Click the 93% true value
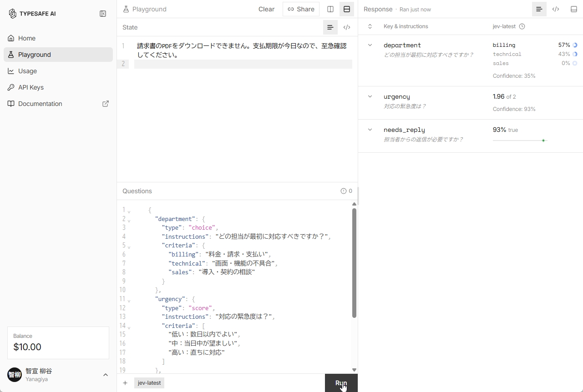583x392 pixels. [505, 130]
